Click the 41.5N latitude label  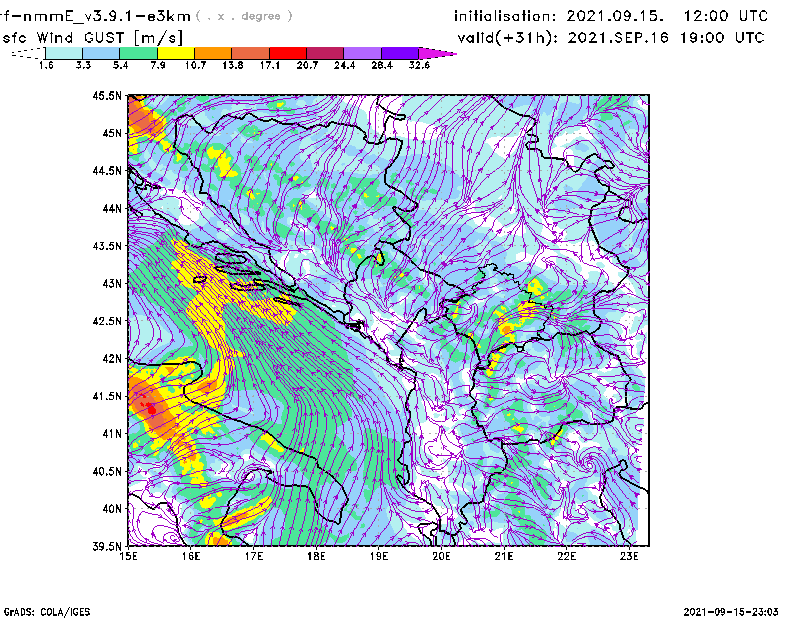coord(107,396)
